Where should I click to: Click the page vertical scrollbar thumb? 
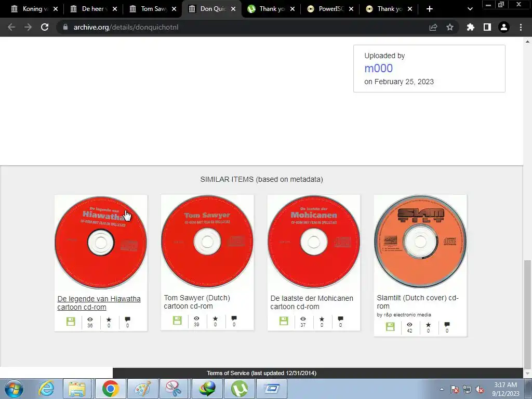(x=527, y=314)
